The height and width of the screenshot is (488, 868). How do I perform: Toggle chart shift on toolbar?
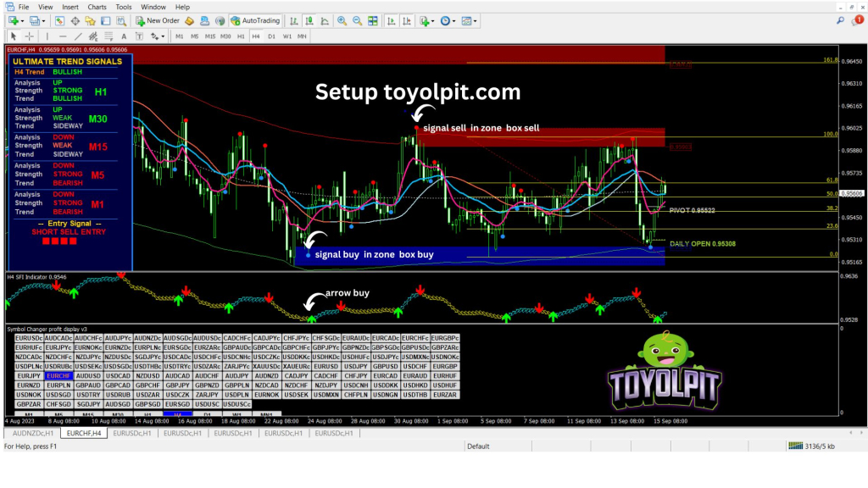click(x=404, y=20)
